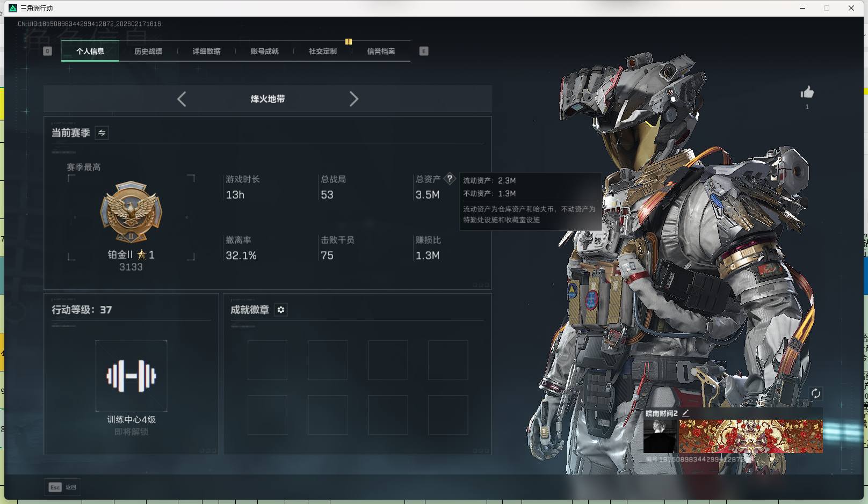Click the rank score 3133

(x=131, y=267)
